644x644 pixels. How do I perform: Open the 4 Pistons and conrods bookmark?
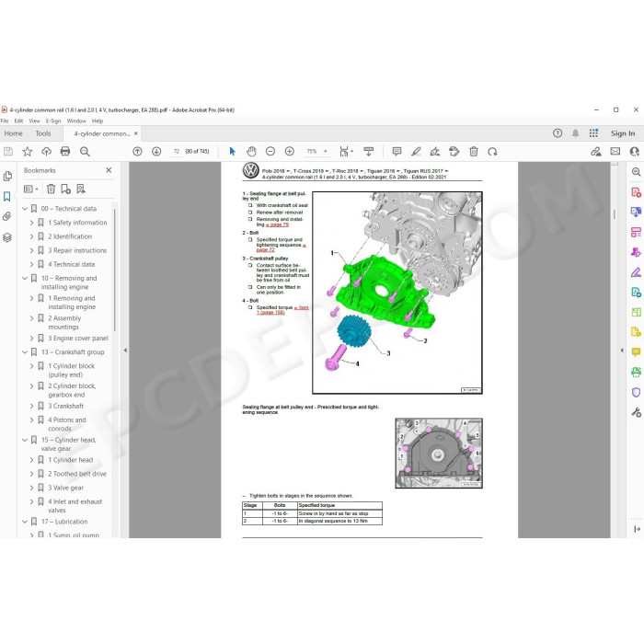click(x=67, y=424)
